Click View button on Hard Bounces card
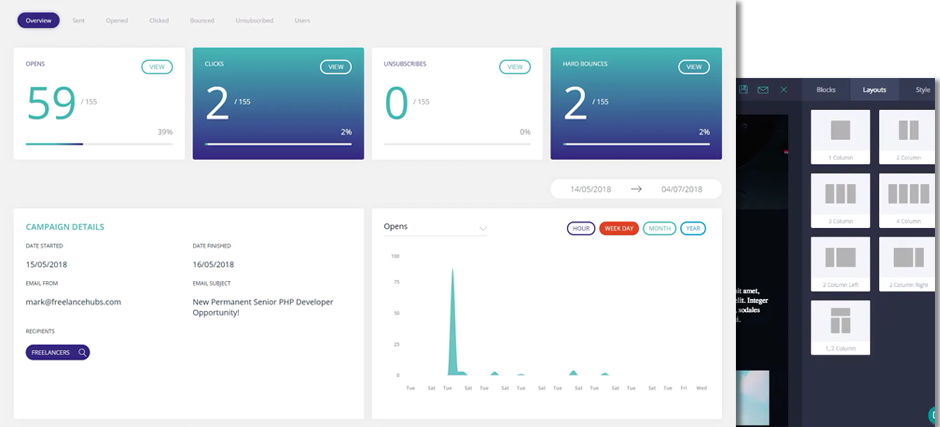 (694, 67)
